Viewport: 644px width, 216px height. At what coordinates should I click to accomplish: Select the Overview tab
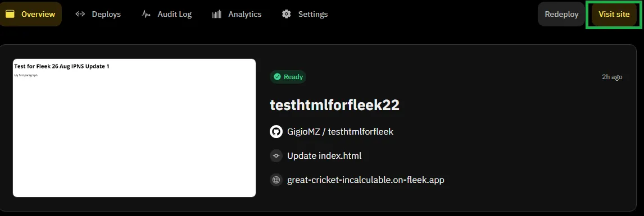[30, 14]
